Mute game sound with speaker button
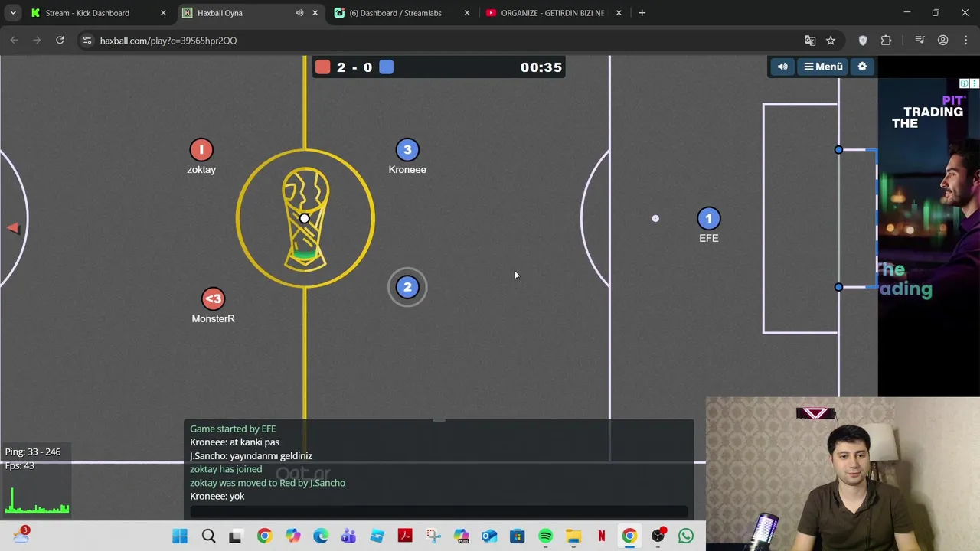Image resolution: width=980 pixels, height=551 pixels. [x=782, y=67]
